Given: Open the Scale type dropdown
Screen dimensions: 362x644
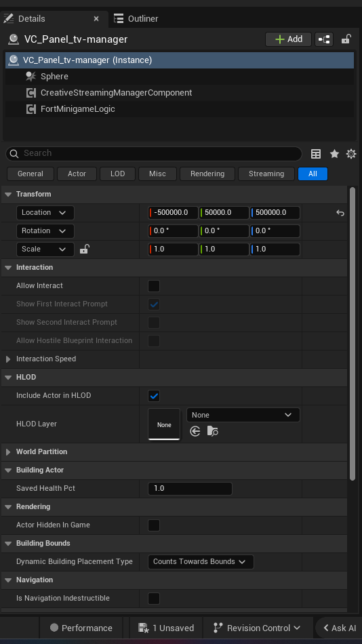Looking at the screenshot, I should [x=45, y=249].
